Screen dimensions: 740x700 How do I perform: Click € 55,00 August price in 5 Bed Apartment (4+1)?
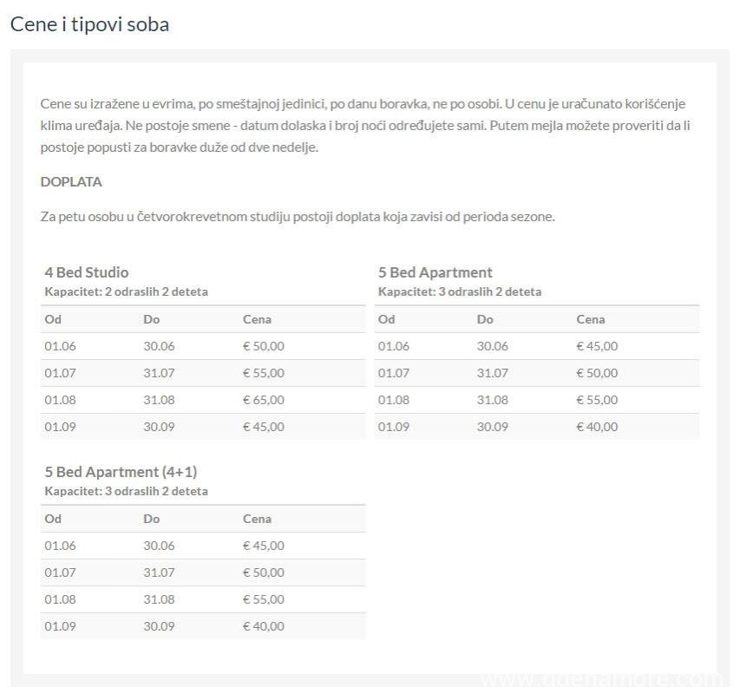point(263,599)
